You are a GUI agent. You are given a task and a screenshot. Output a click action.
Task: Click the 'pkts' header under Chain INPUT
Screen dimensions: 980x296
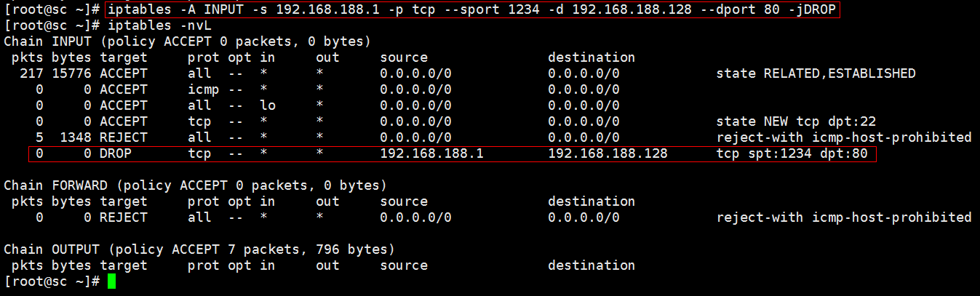tap(28, 57)
